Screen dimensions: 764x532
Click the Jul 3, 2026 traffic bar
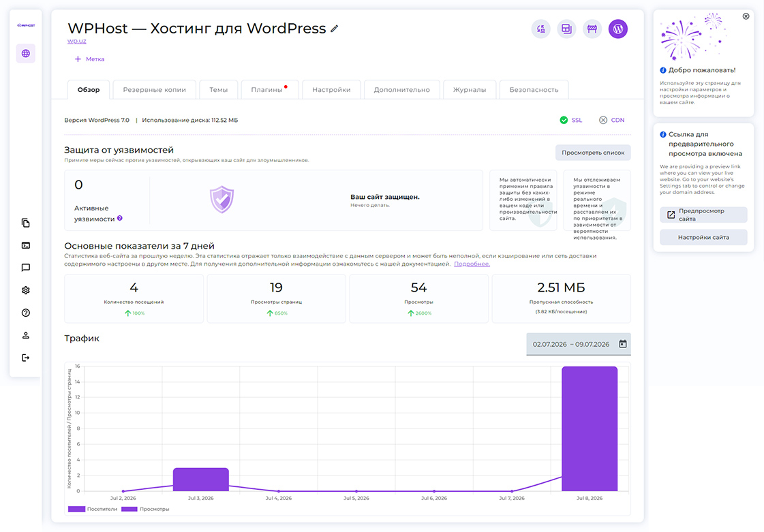point(201,480)
